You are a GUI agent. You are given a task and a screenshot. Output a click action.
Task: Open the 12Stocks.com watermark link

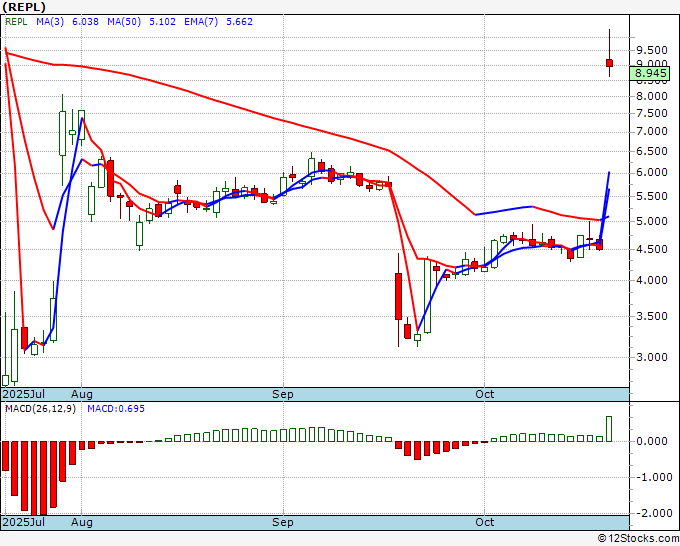[x=638, y=539]
